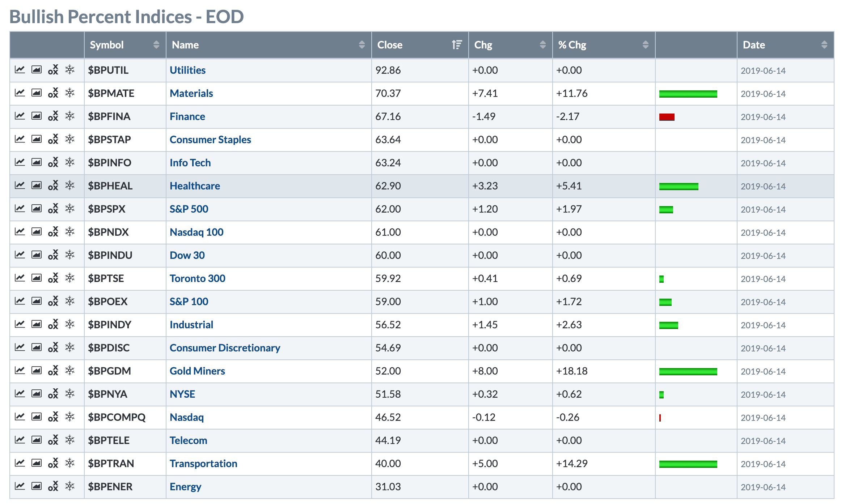Sort by % Chg column
This screenshot has height=504, width=841.
[645, 45]
